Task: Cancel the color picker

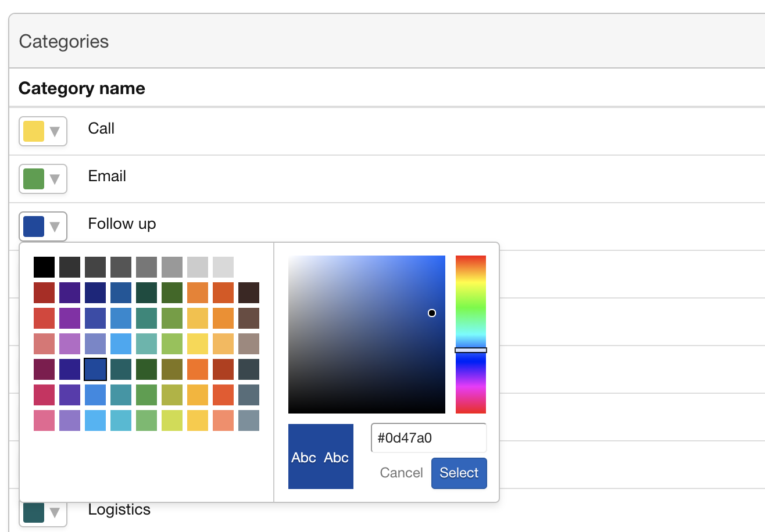Action: (x=401, y=473)
